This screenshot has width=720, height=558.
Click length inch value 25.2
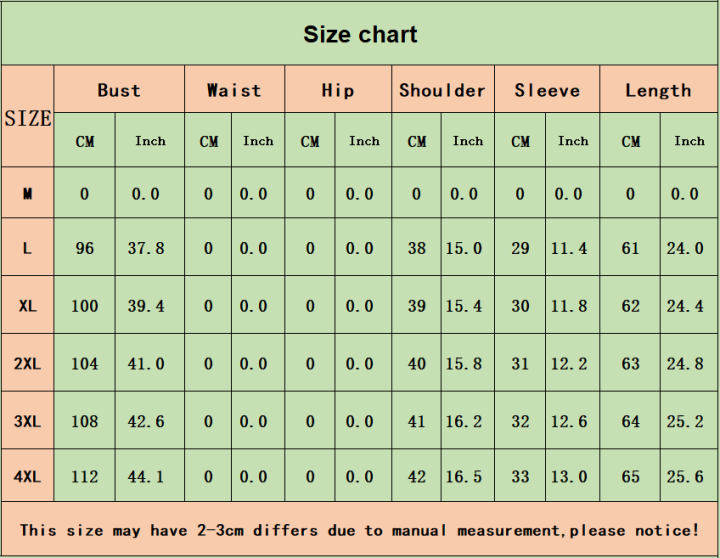pos(685,421)
